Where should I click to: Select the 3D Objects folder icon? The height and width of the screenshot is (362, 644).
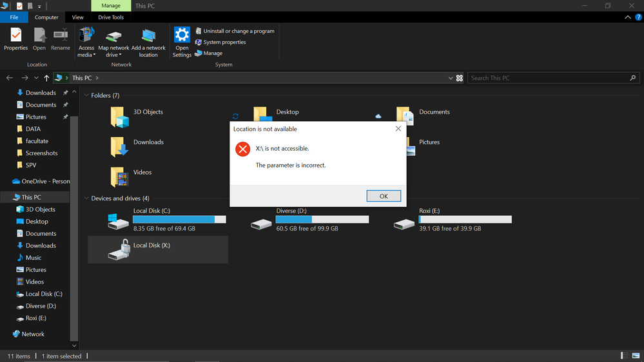click(x=119, y=117)
